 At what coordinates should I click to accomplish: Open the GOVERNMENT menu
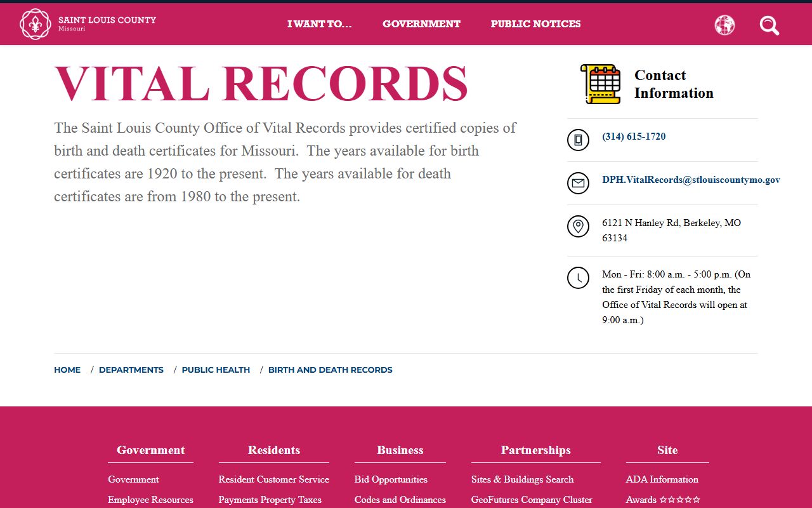(421, 24)
